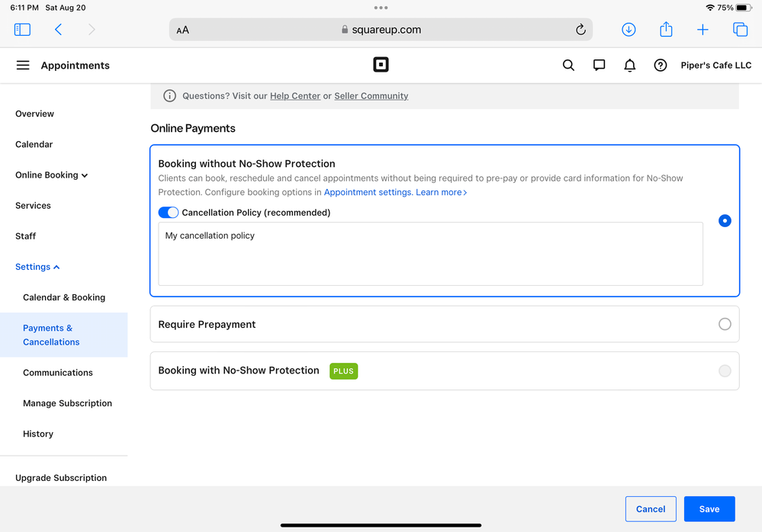Viewport: 762px width, 532px height.
Task: Select the Require Prepayment radio button
Action: [725, 324]
